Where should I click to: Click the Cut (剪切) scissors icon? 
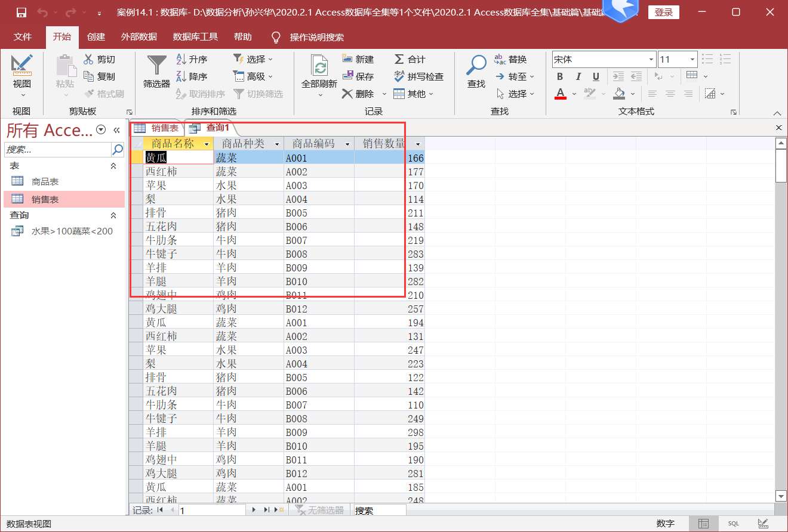(x=88, y=59)
